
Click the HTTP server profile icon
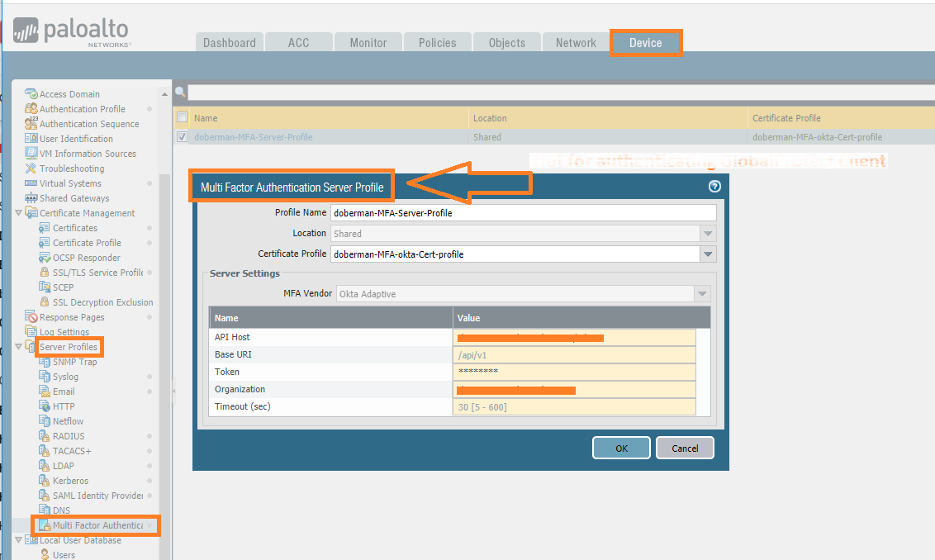coord(44,406)
